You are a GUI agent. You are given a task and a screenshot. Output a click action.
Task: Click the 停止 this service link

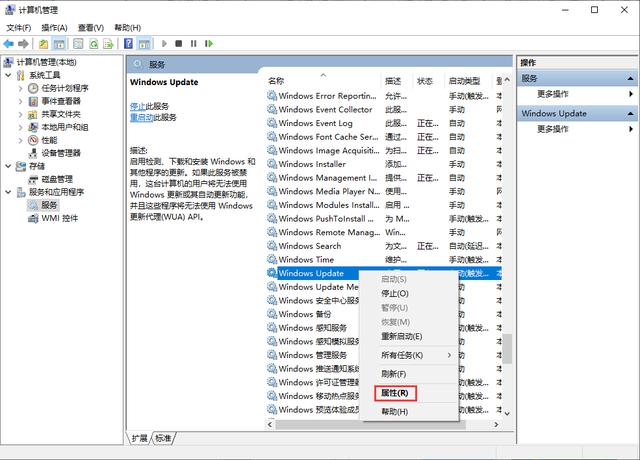(138, 107)
